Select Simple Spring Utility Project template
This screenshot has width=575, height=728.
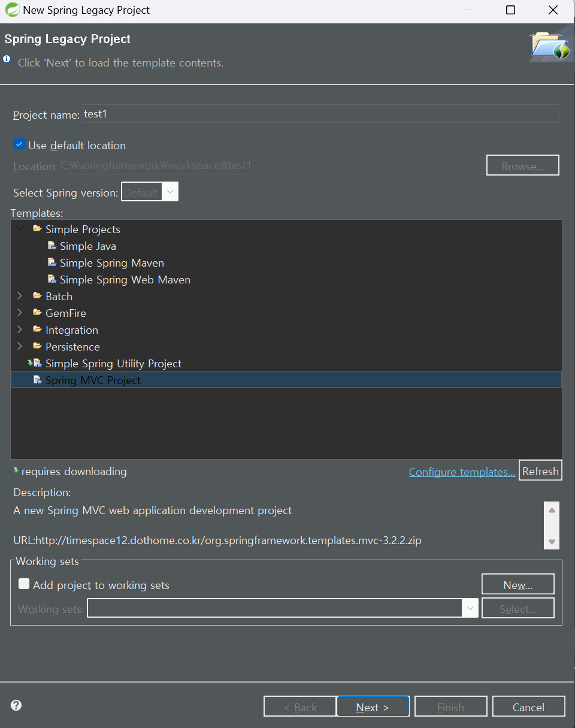pyautogui.click(x=113, y=363)
